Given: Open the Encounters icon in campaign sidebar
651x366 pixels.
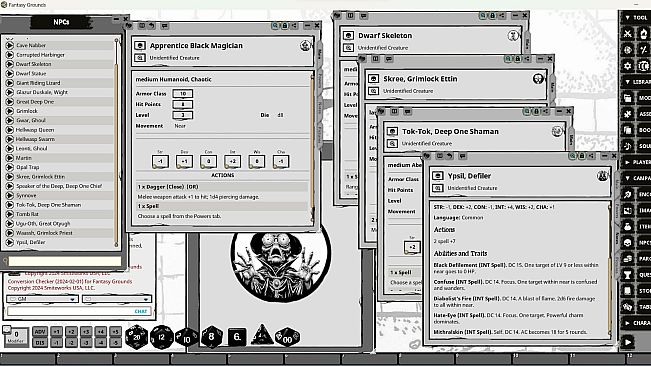Looking at the screenshot, I should [x=628, y=194].
